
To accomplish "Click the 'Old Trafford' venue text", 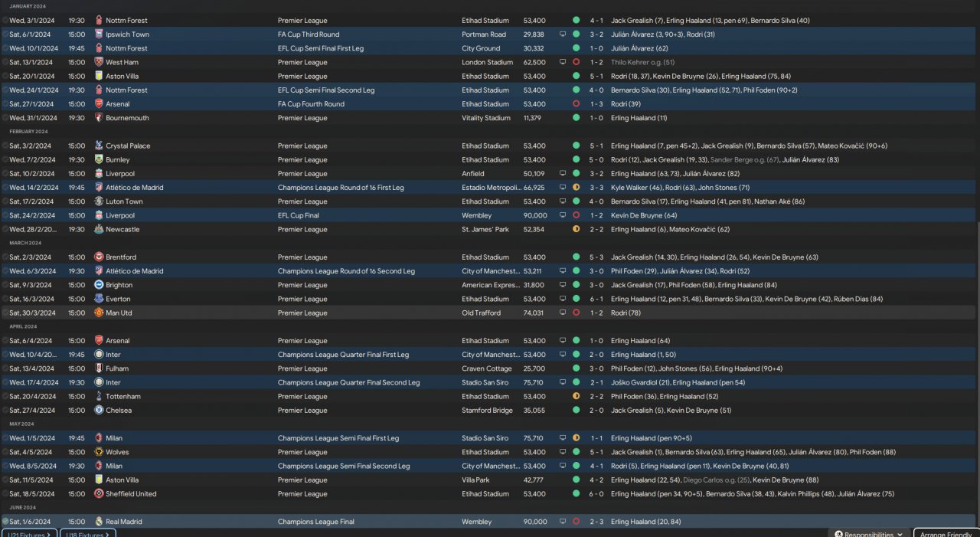I will point(482,313).
